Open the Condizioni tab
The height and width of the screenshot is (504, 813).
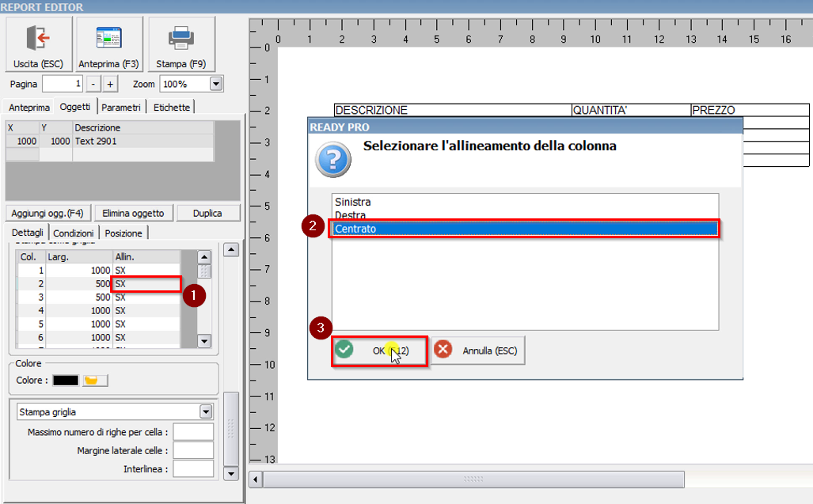[x=74, y=233]
